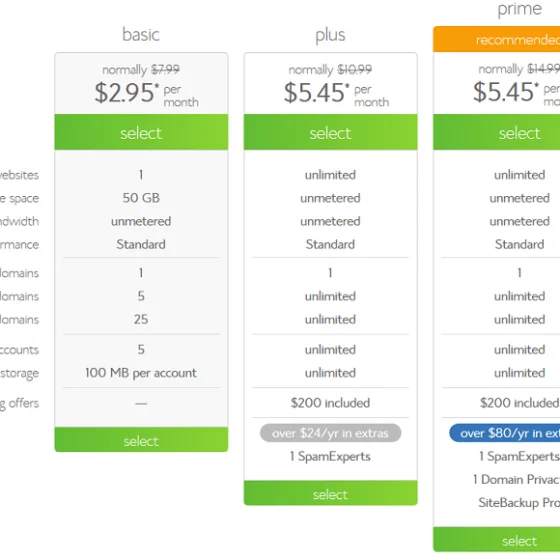560x560 pixels.
Task: Click 100 MB per account text
Action: pyautogui.click(x=141, y=373)
